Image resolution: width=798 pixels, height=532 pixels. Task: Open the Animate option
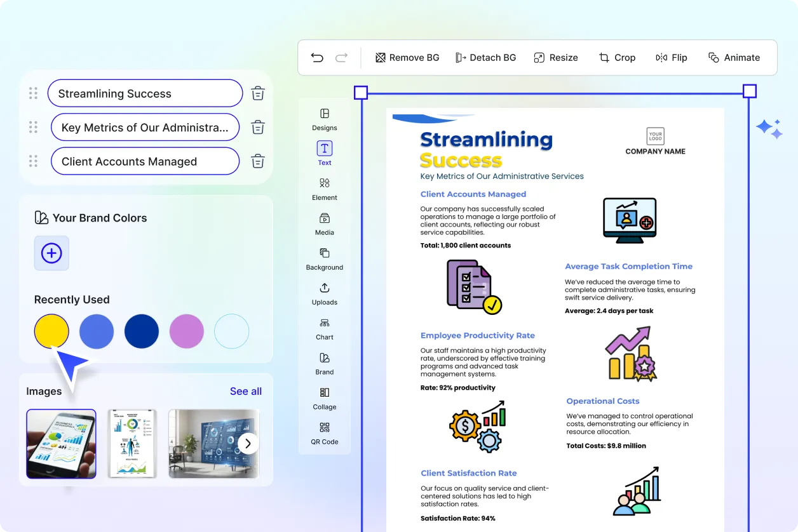(734, 58)
